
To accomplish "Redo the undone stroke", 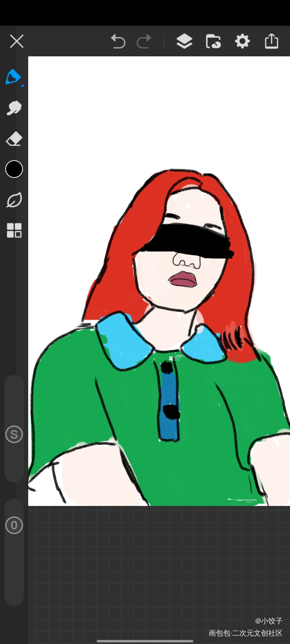I will tap(144, 41).
